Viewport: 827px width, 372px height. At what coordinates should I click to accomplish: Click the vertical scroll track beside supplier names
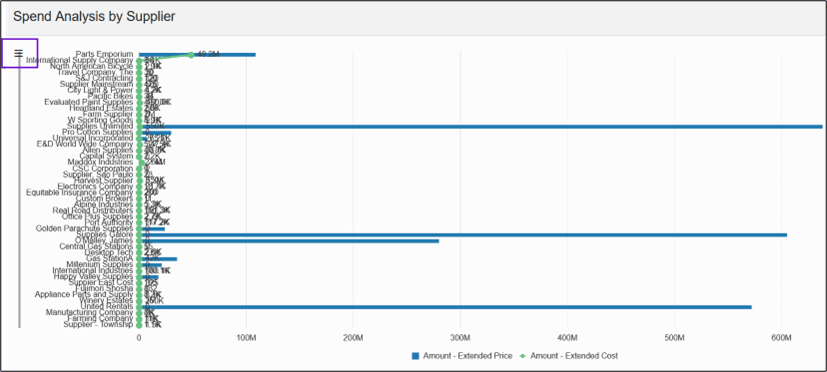pyautogui.click(x=20, y=193)
